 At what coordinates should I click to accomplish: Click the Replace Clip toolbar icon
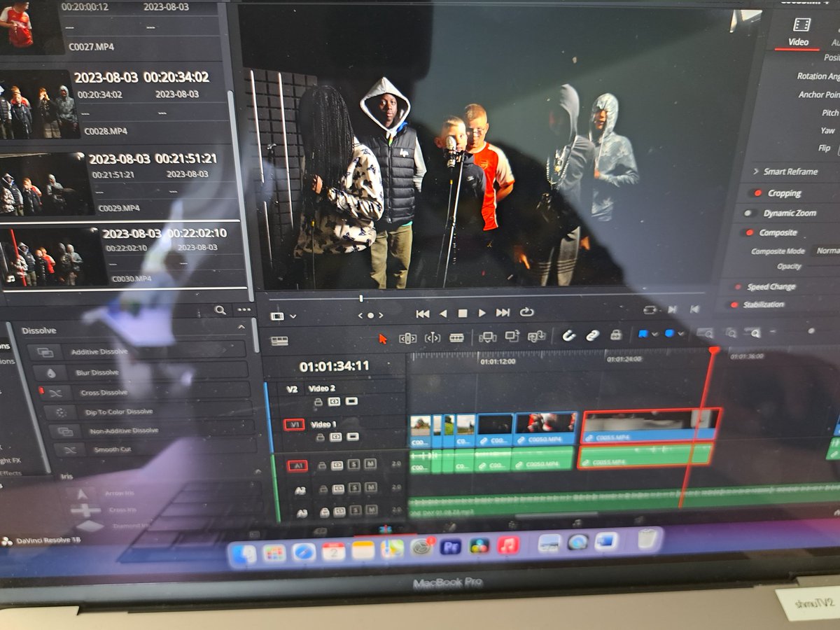(x=537, y=336)
